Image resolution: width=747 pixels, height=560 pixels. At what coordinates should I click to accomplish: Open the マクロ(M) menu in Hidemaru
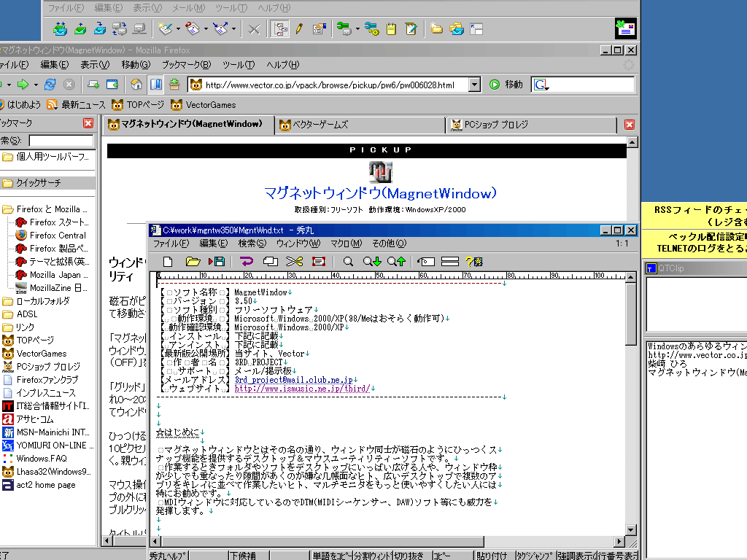click(346, 244)
